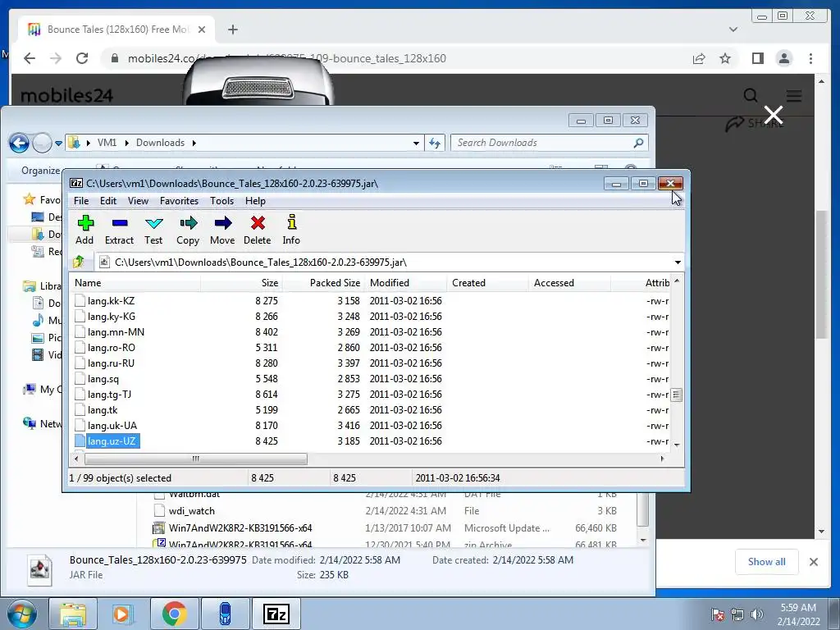Click the volume icon in system tray
The width and height of the screenshot is (840, 630).
pyautogui.click(x=757, y=614)
